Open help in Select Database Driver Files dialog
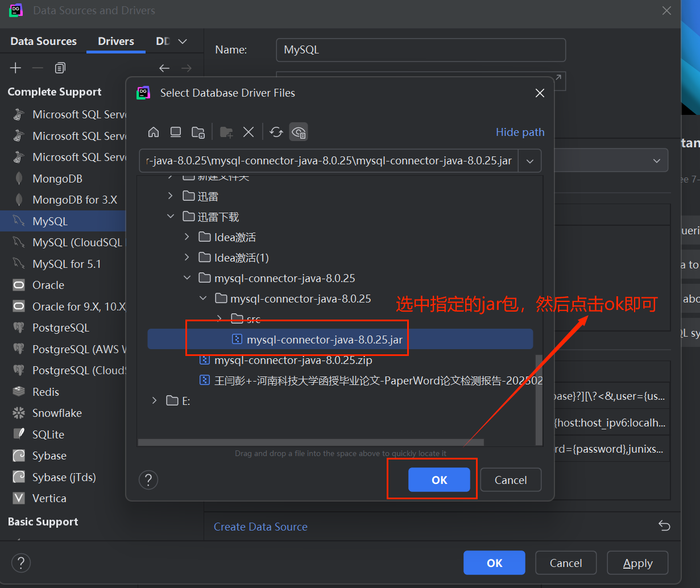The width and height of the screenshot is (700, 588). click(148, 480)
